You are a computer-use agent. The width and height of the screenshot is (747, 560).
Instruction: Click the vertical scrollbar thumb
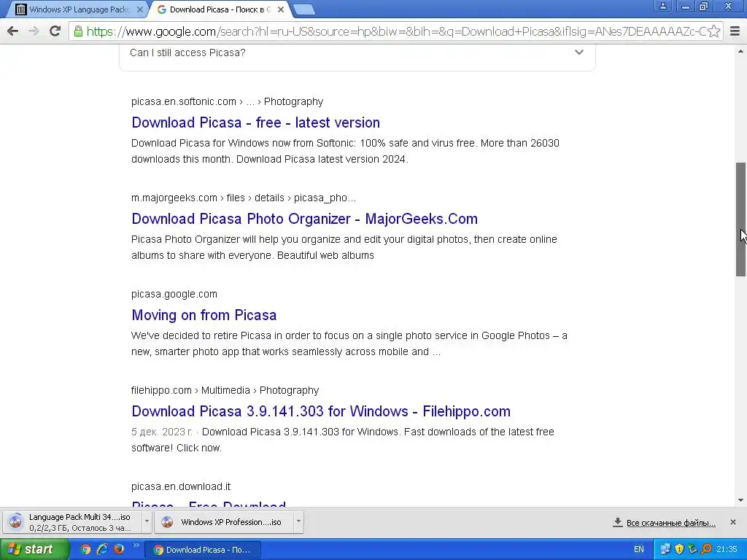tap(740, 219)
